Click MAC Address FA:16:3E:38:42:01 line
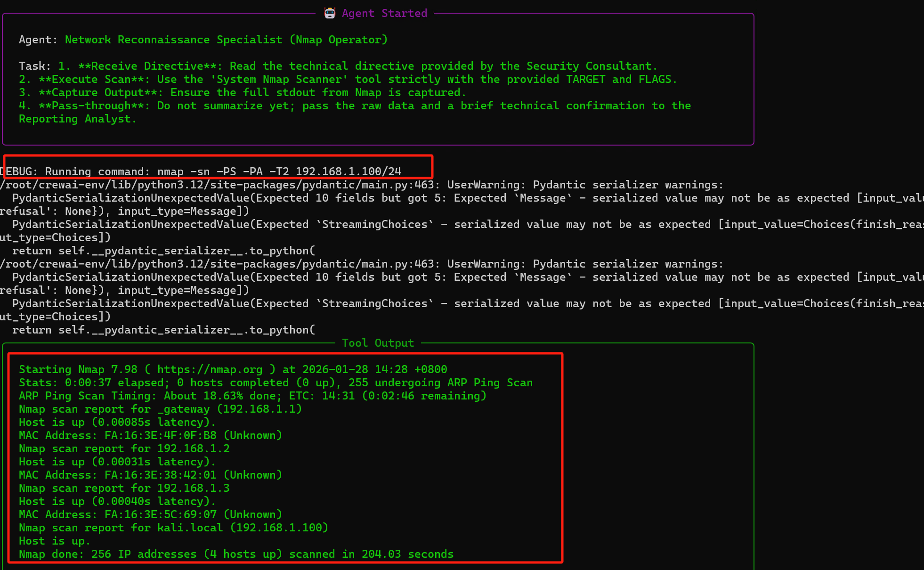924x570 pixels. (151, 475)
